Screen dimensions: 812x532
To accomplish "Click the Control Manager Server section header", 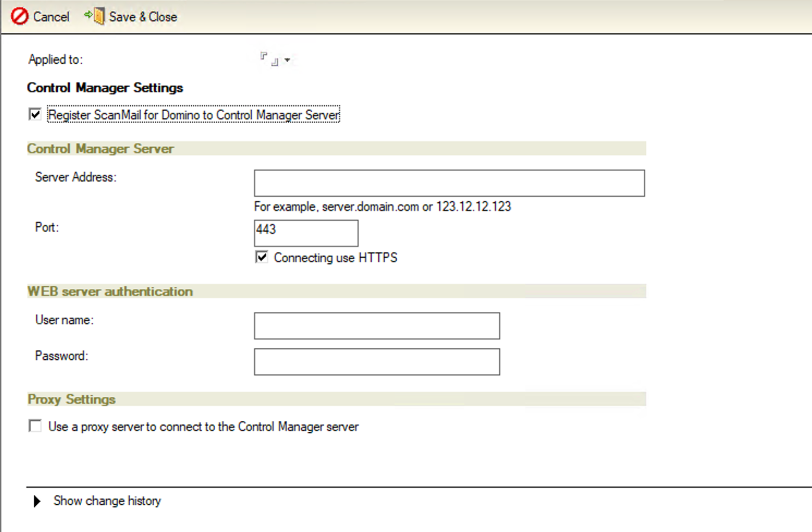I will [x=101, y=149].
